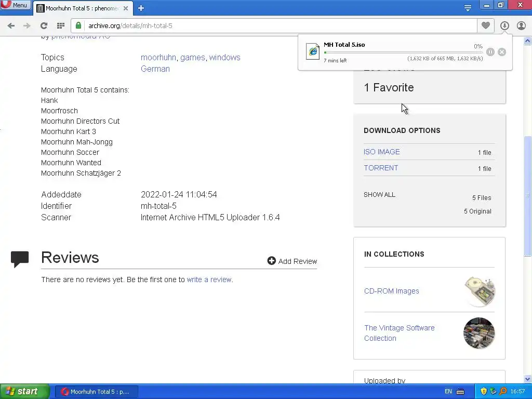Image resolution: width=532 pixels, height=399 pixels.
Task: Click the page scrollbar up arrow
Action: (527, 41)
